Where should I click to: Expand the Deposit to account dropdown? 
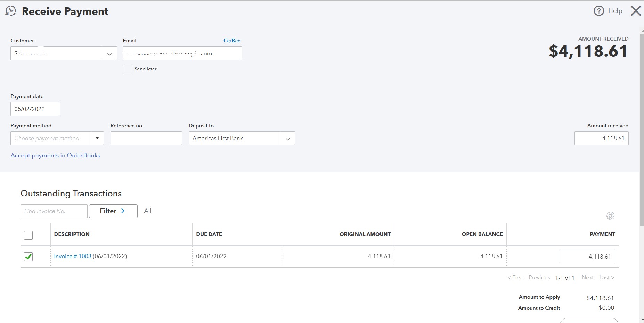pos(287,139)
